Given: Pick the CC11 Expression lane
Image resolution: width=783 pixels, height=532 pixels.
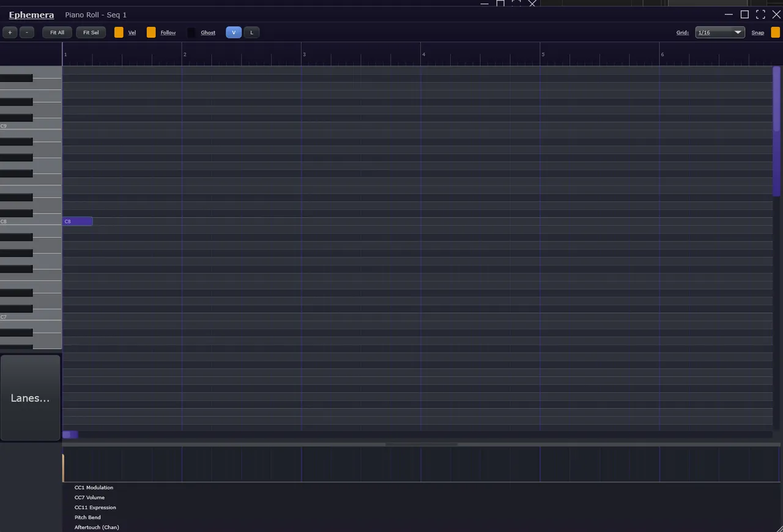Looking at the screenshot, I should point(95,508).
